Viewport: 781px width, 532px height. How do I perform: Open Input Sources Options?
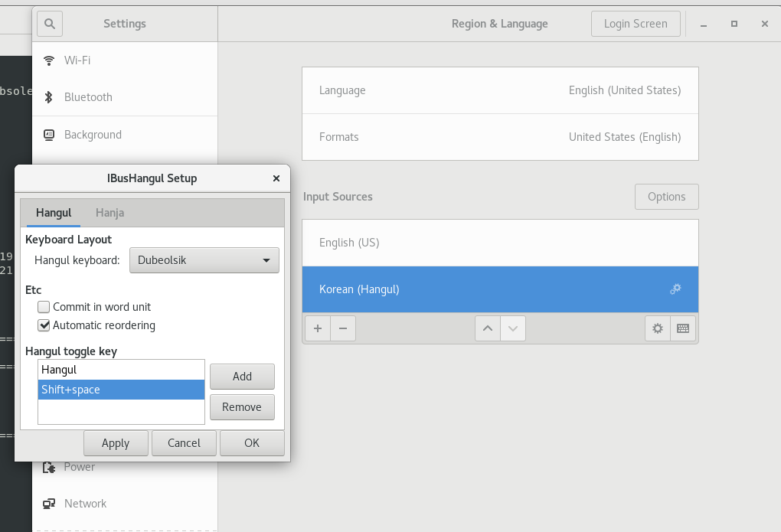point(666,197)
